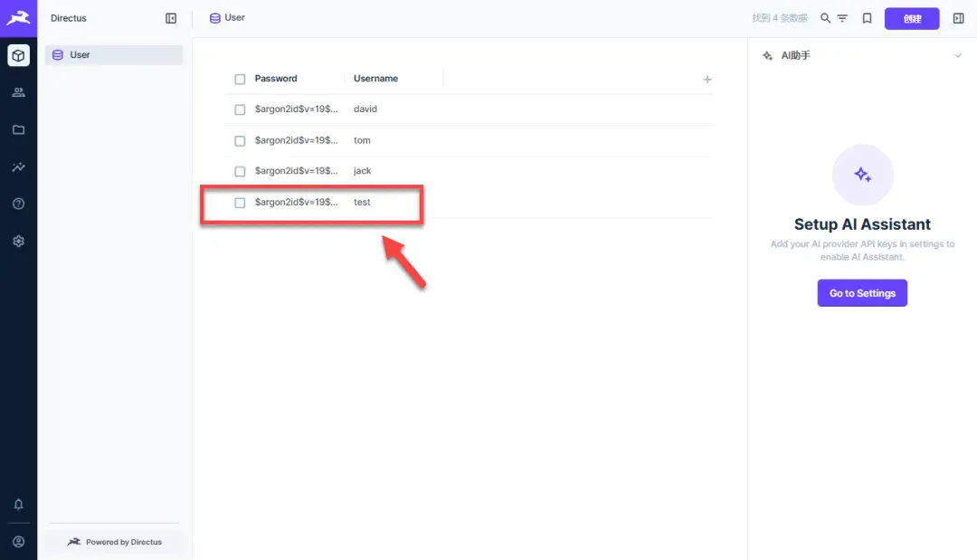Toggle the right sidebar panel icon

pos(958,18)
